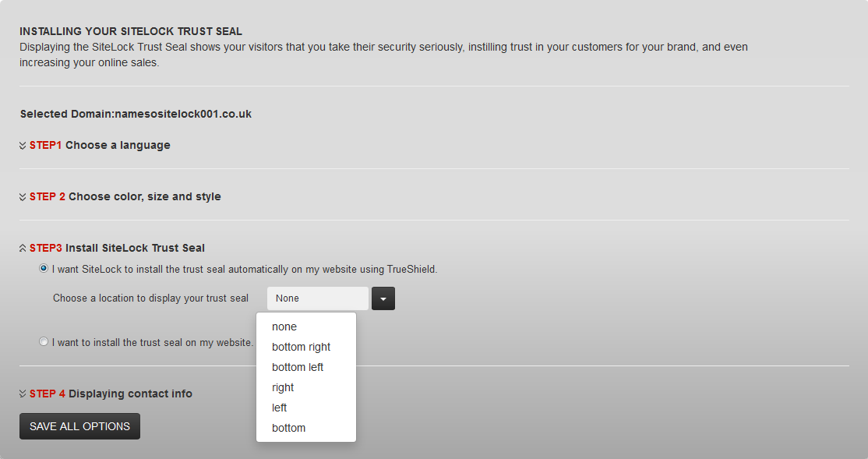Select automatic TrueShield install radio button
The image size is (868, 459).
pos(44,269)
